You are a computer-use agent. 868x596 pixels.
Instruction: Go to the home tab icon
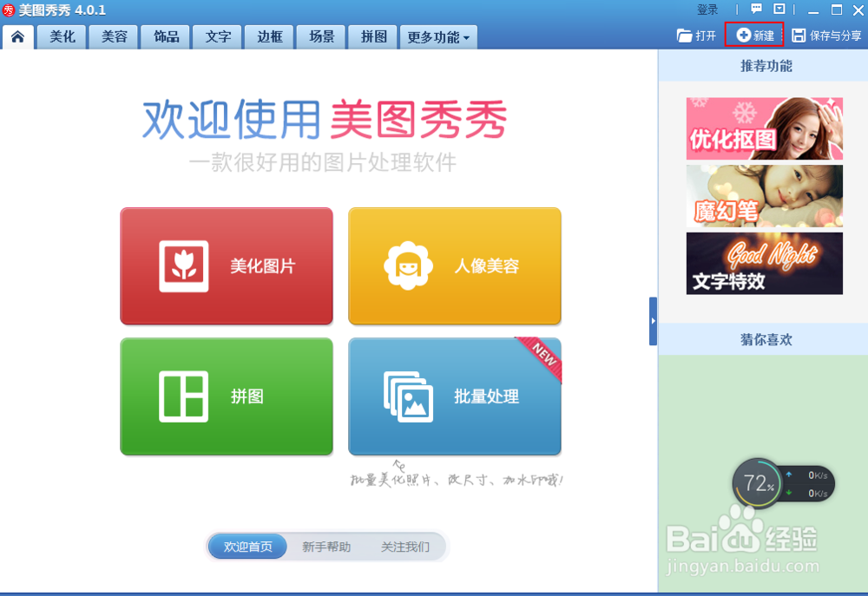click(17, 37)
